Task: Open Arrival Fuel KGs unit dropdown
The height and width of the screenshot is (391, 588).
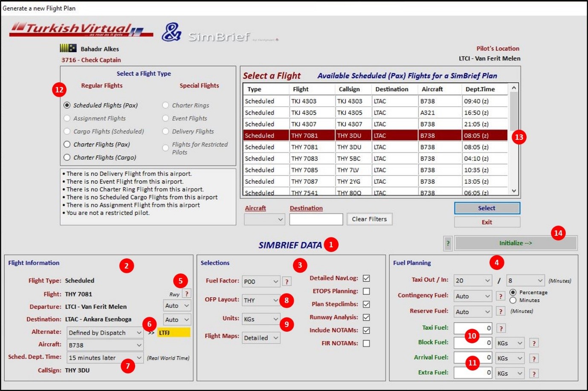Action: (510, 358)
